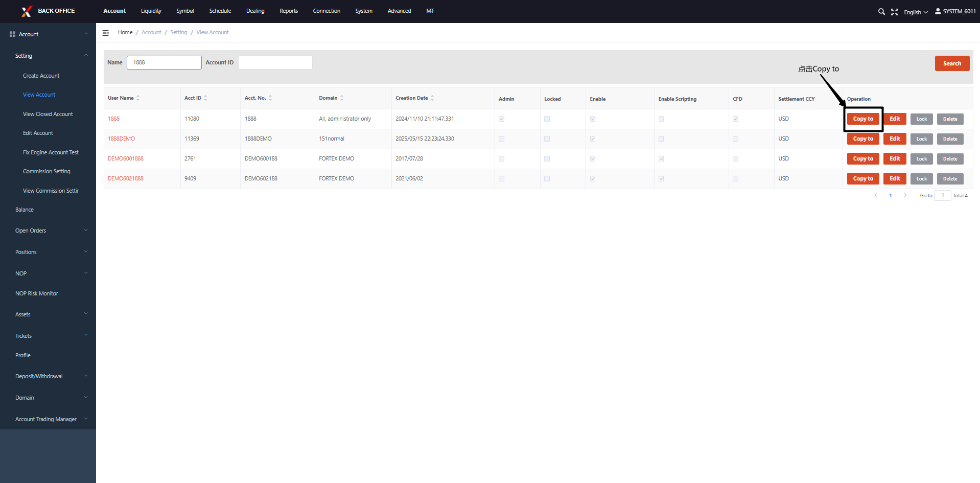This screenshot has height=483, width=980.
Task: Open Create Account in sidebar
Action: tap(41, 76)
